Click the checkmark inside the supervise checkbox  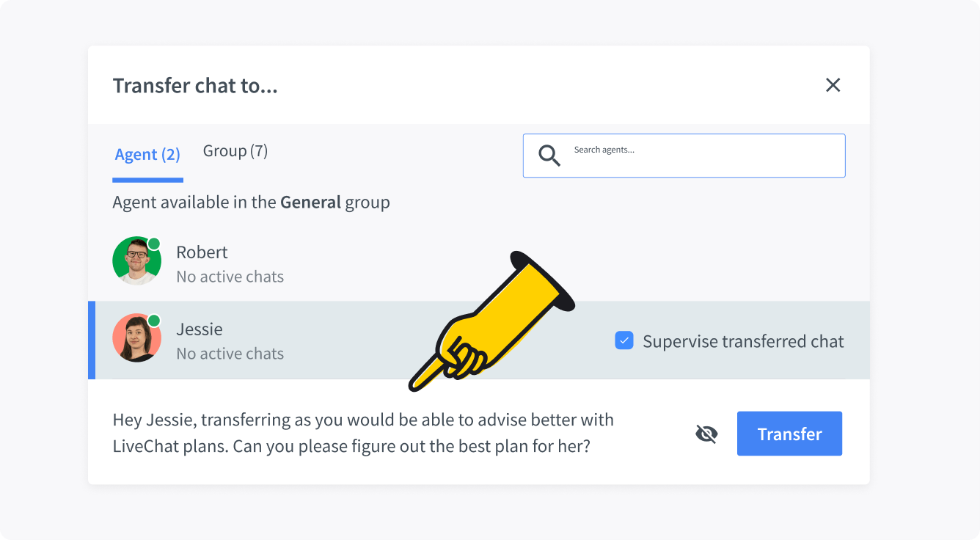click(624, 340)
